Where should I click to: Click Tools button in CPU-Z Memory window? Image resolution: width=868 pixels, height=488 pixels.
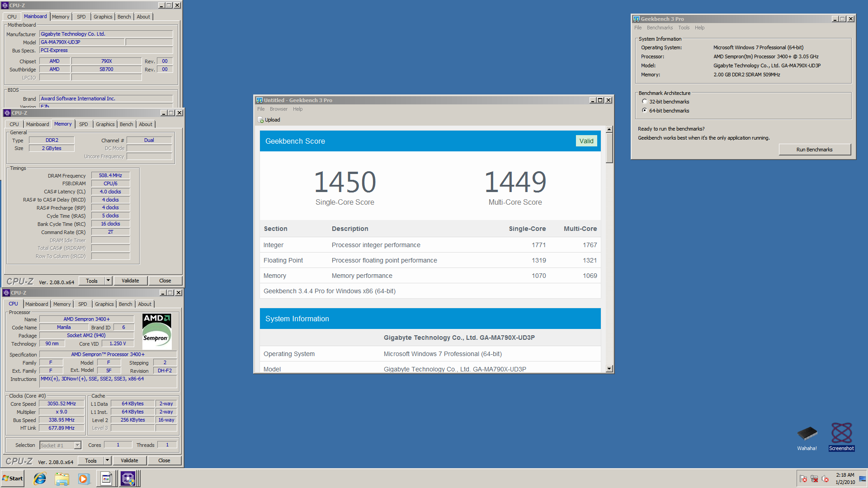coord(92,281)
